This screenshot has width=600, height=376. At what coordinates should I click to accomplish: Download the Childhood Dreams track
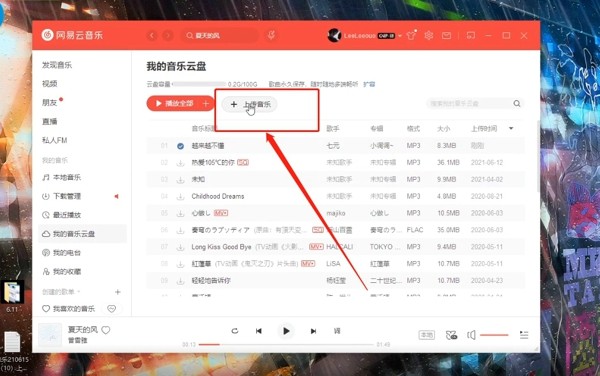click(180, 197)
